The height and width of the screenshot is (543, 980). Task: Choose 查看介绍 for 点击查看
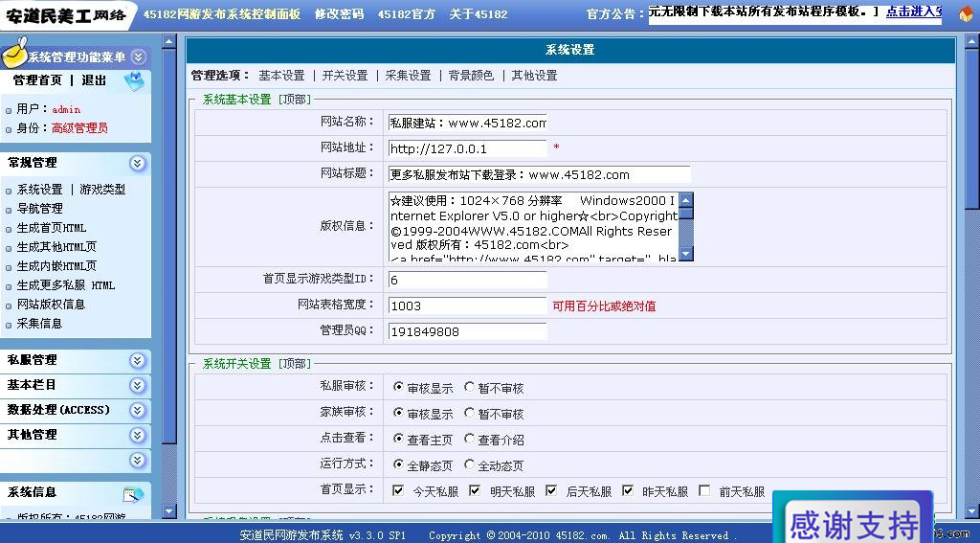coord(469,439)
